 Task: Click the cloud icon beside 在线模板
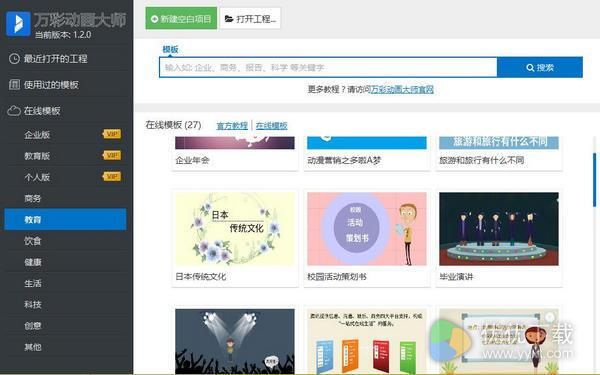click(x=14, y=111)
